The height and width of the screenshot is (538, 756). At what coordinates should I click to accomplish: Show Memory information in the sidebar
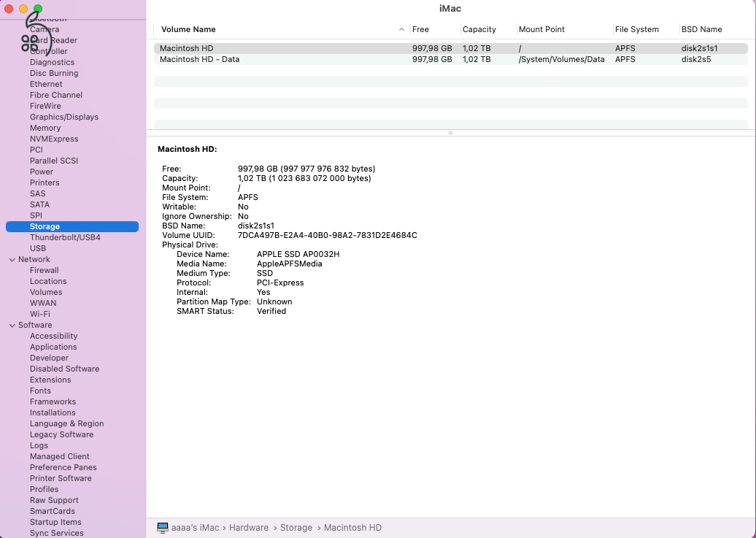pyautogui.click(x=45, y=128)
